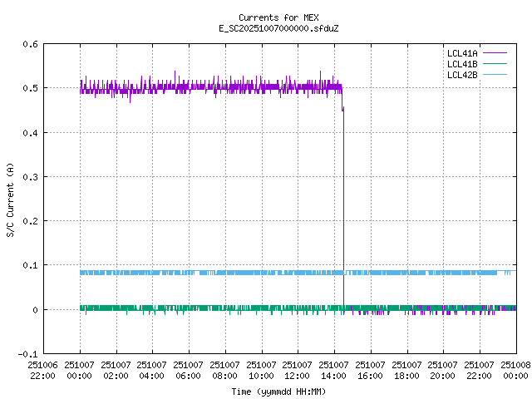Screen dimensions: 532x399
Task: Select the "Time (yymmdd HH:MM)" x-axis label
Action: [278, 391]
